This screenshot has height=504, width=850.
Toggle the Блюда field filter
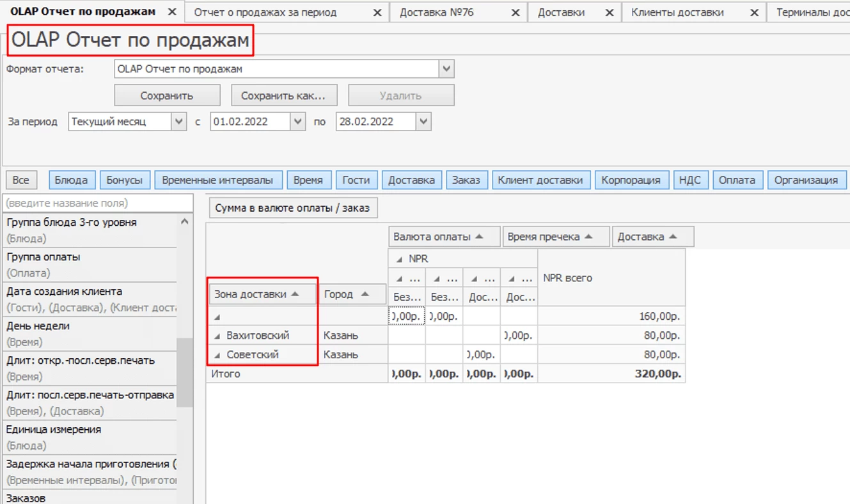coord(71,180)
